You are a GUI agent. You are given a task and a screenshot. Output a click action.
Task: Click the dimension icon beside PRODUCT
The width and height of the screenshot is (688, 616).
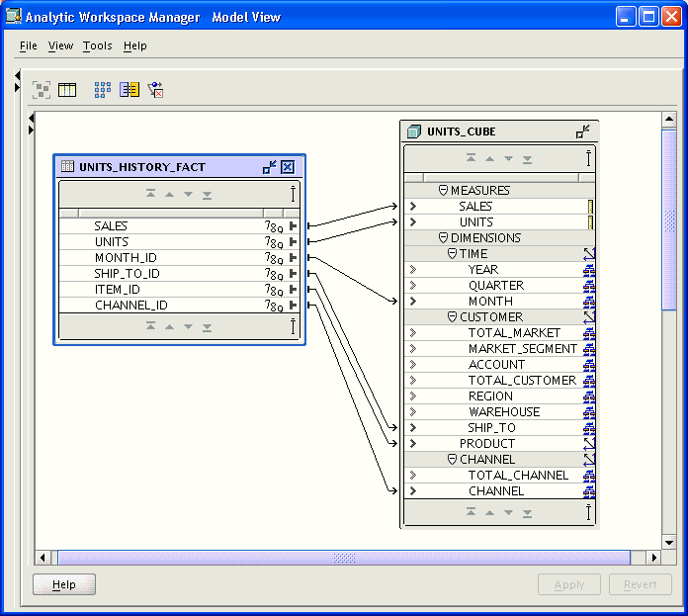pyautogui.click(x=589, y=444)
